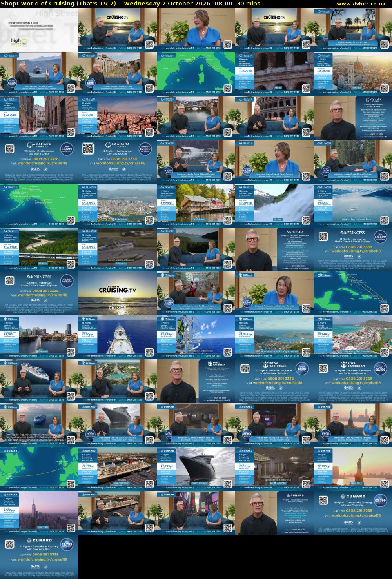Open Royal Caribbean promo card with £600 saving
This screenshot has height=579, width=392.
[274, 381]
